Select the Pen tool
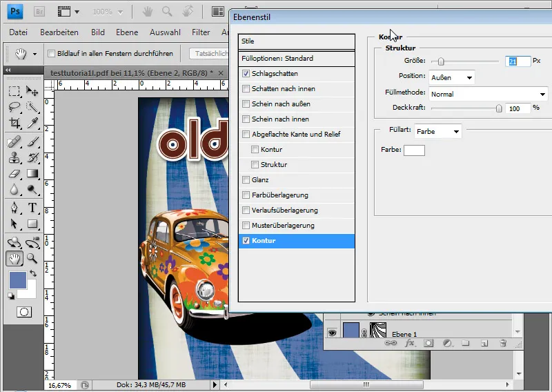Image resolution: width=552 pixels, height=392 pixels. pos(14,208)
